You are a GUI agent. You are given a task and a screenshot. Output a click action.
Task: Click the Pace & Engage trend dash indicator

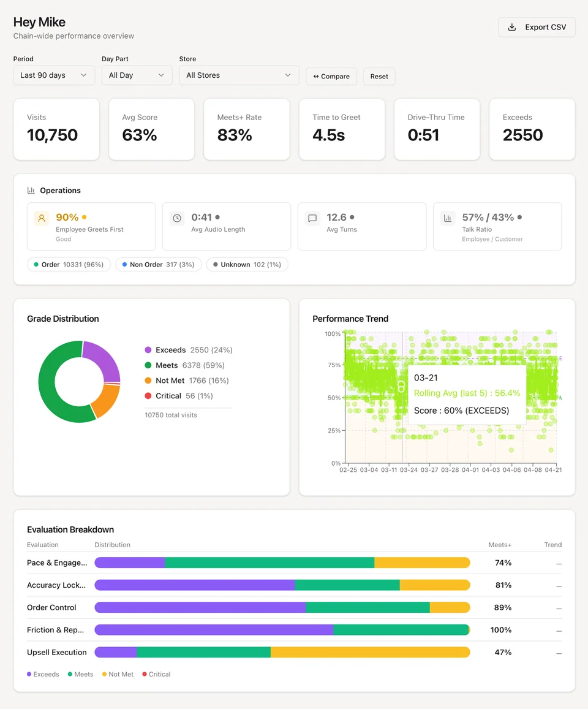pos(559,563)
